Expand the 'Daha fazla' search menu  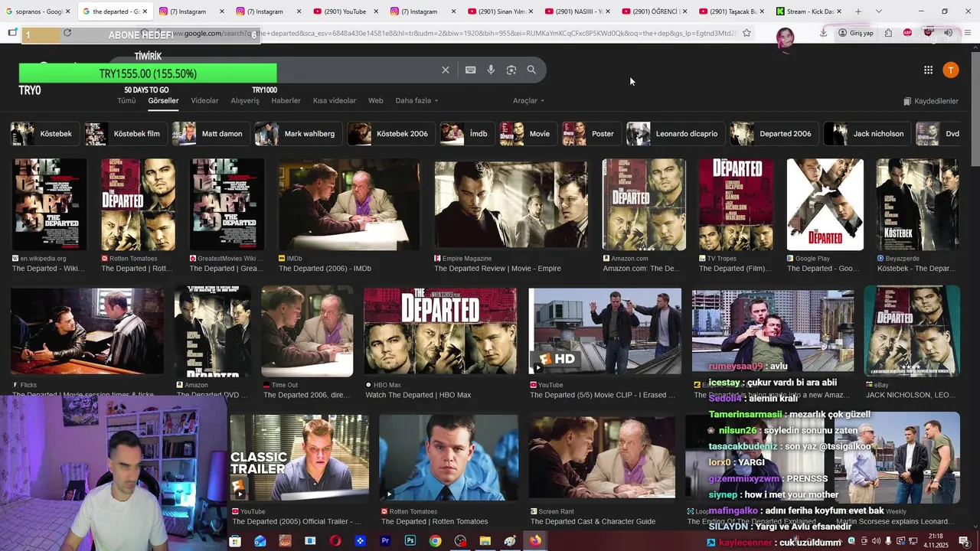417,100
